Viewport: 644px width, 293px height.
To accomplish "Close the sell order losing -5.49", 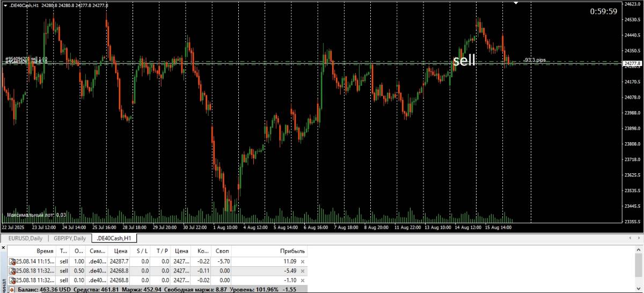I will coord(303,271).
